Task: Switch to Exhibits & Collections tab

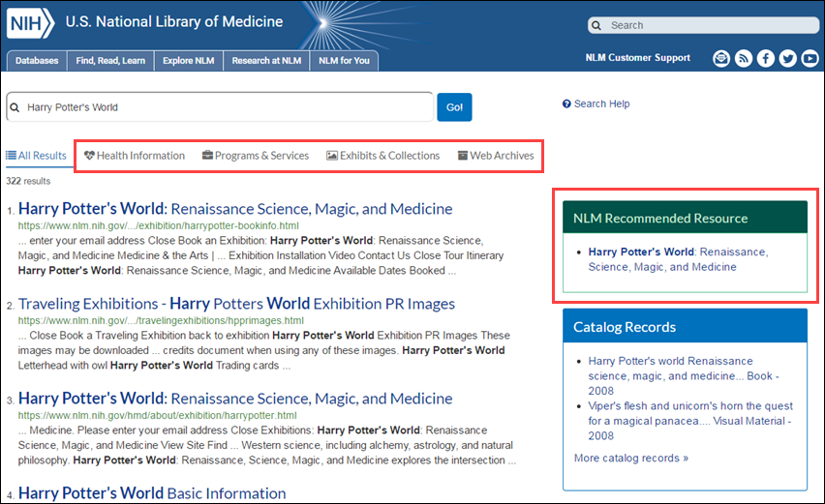Action: pos(383,156)
